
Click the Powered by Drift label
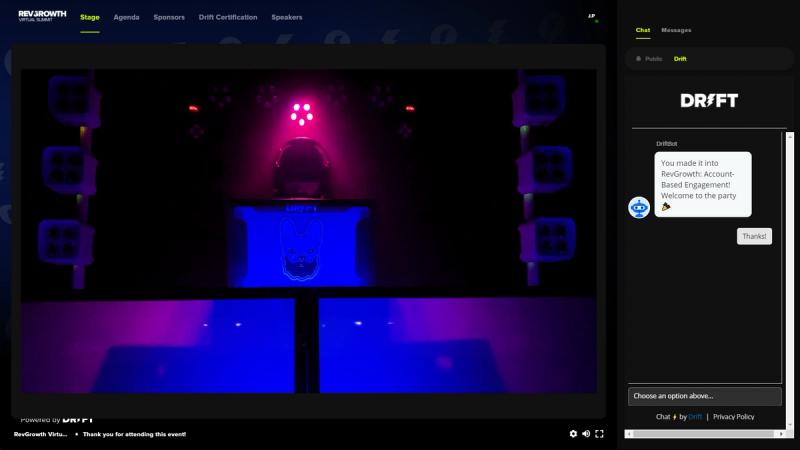(x=57, y=419)
